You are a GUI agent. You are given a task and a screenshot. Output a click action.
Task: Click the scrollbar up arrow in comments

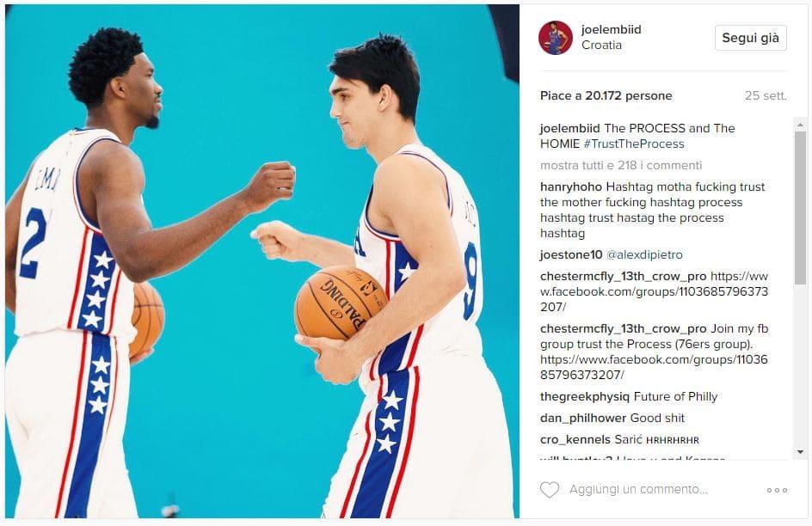point(800,125)
